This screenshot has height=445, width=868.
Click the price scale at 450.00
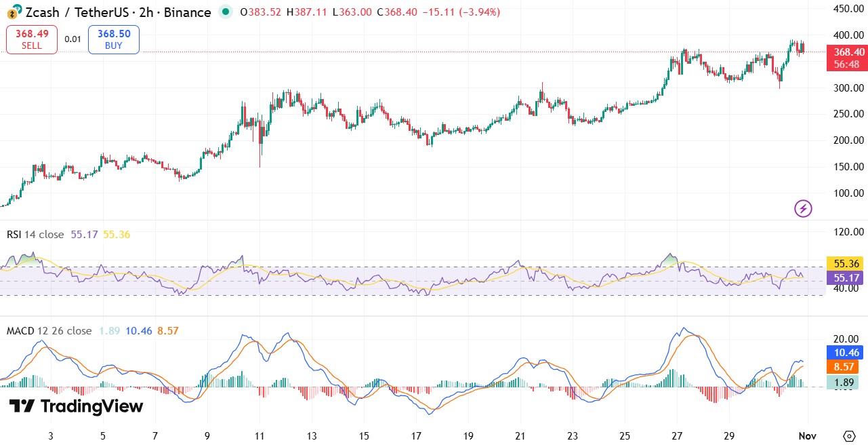coord(848,9)
